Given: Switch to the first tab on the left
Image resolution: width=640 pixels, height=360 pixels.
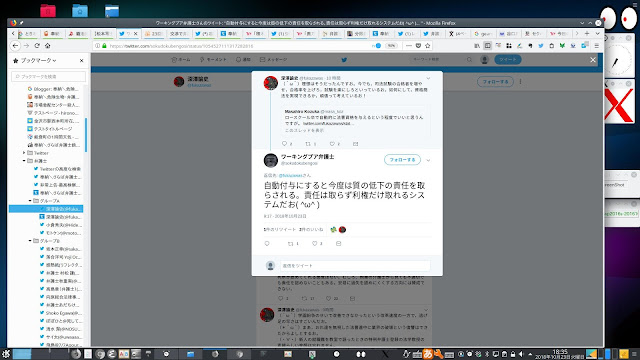Looking at the screenshot, I should 28,33.
